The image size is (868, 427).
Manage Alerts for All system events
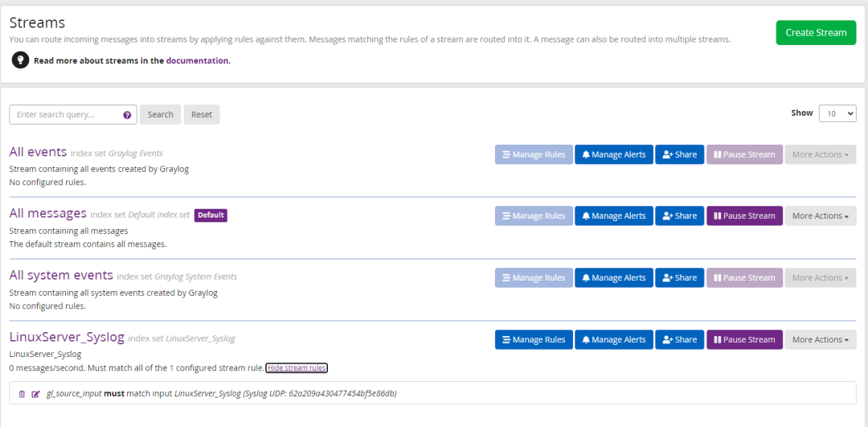point(614,278)
